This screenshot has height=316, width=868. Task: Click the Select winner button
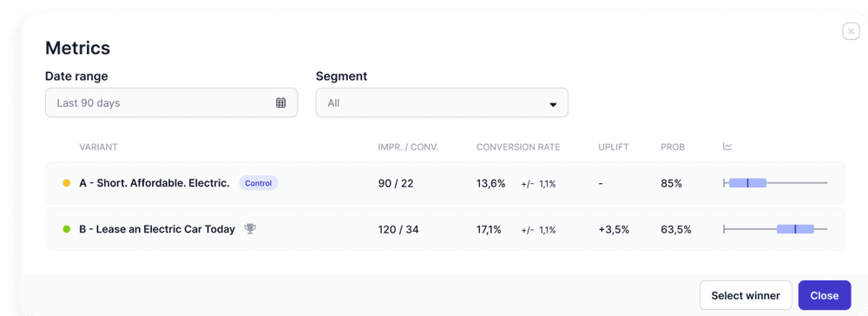point(746,295)
